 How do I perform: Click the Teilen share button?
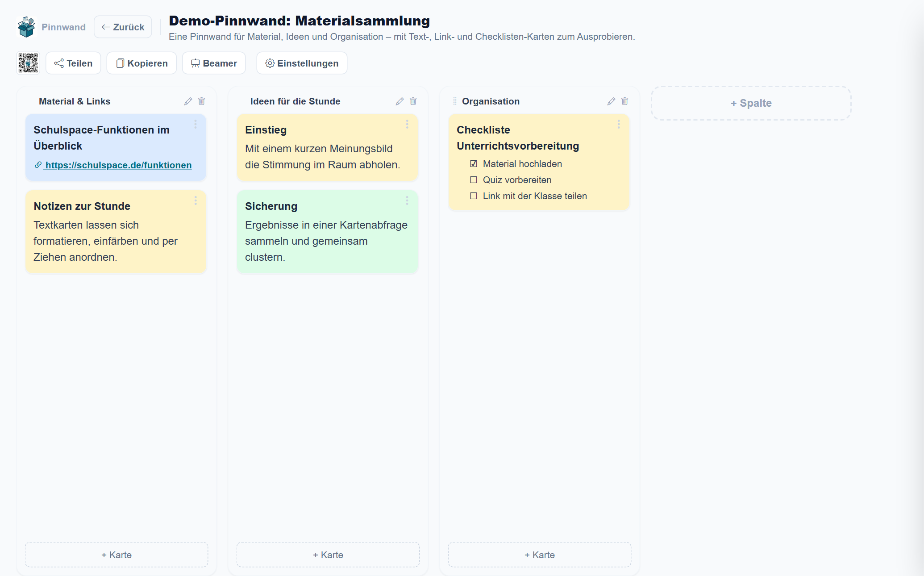[x=73, y=63]
